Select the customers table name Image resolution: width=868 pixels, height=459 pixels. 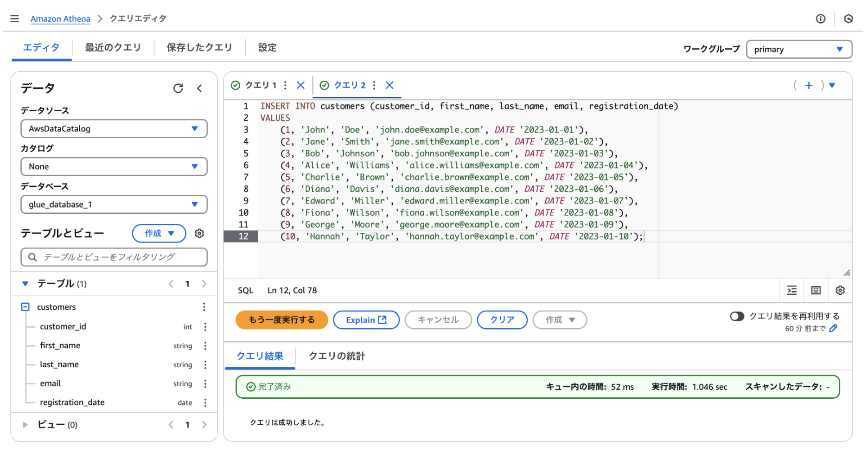[56, 307]
